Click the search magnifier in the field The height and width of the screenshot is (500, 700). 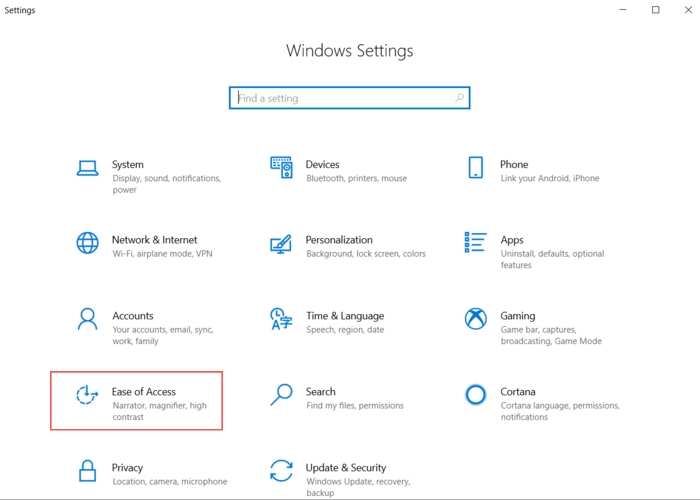pos(459,97)
